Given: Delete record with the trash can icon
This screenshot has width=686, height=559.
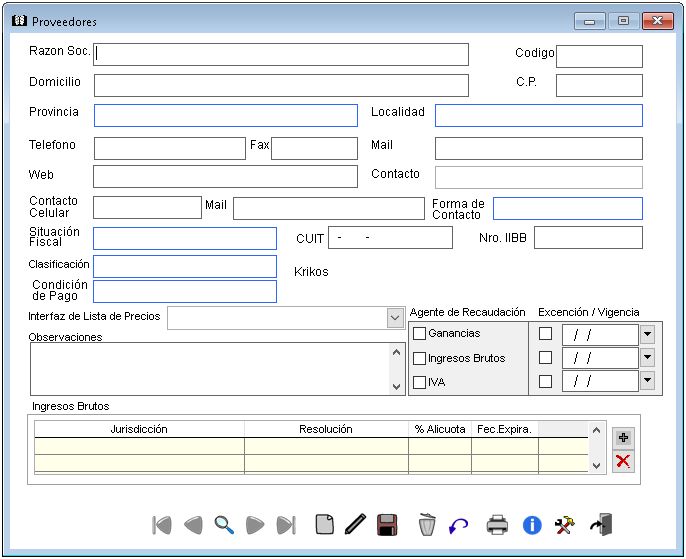Looking at the screenshot, I should (x=427, y=524).
